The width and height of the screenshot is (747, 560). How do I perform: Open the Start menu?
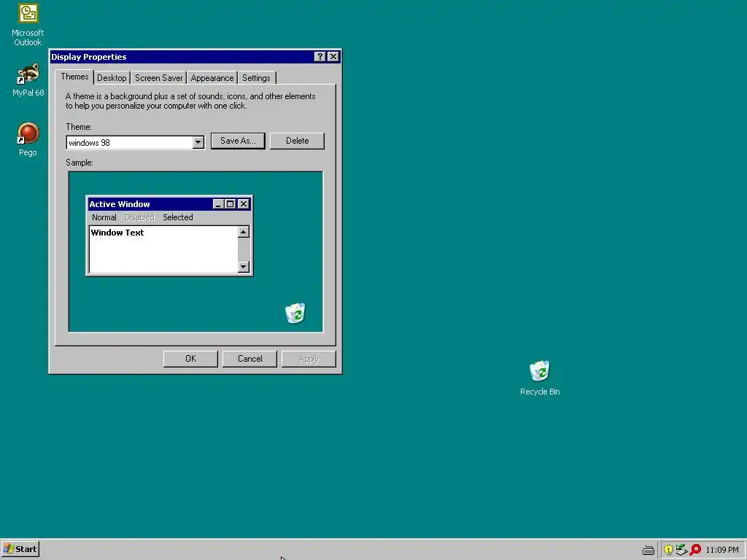tap(20, 549)
